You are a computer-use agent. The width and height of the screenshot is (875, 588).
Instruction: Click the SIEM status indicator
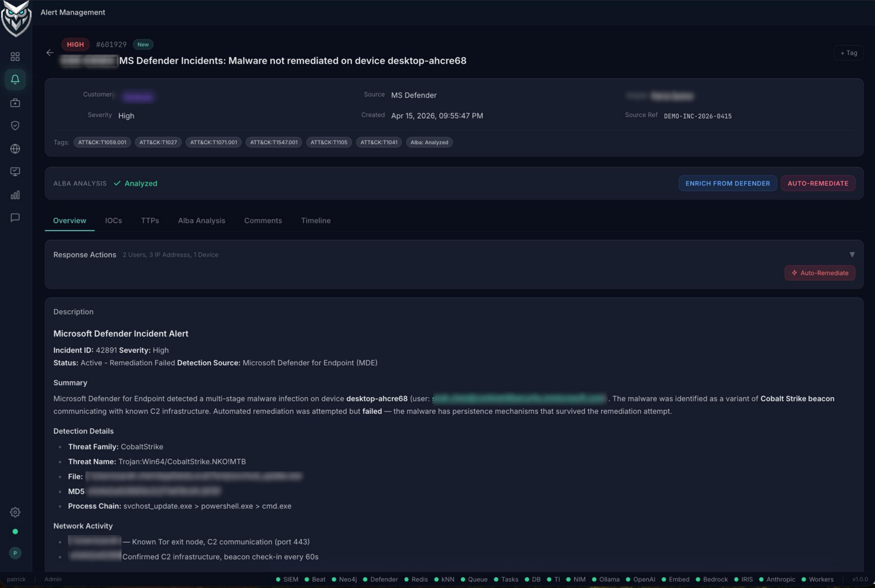coord(287,579)
